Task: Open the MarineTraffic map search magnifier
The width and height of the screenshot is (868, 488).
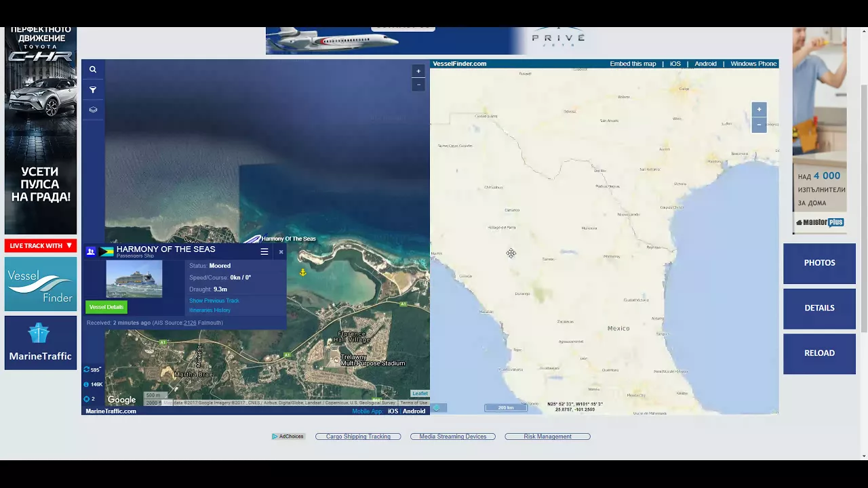Action: 93,69
